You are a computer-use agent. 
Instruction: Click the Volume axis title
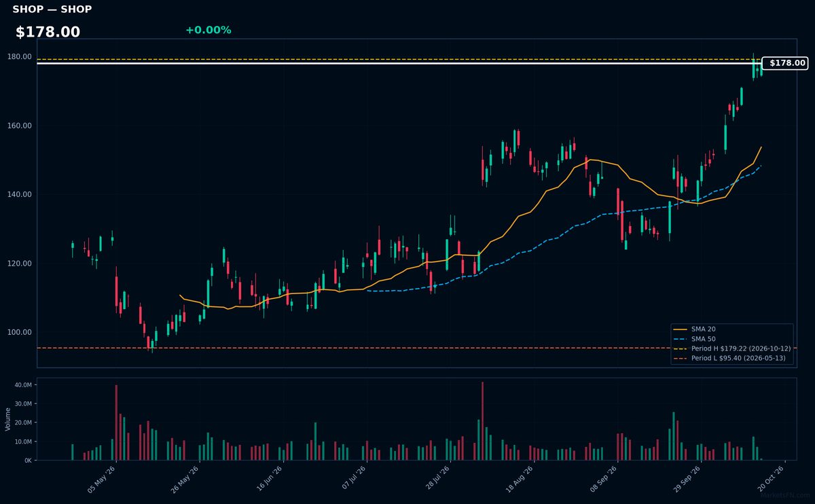[8, 419]
